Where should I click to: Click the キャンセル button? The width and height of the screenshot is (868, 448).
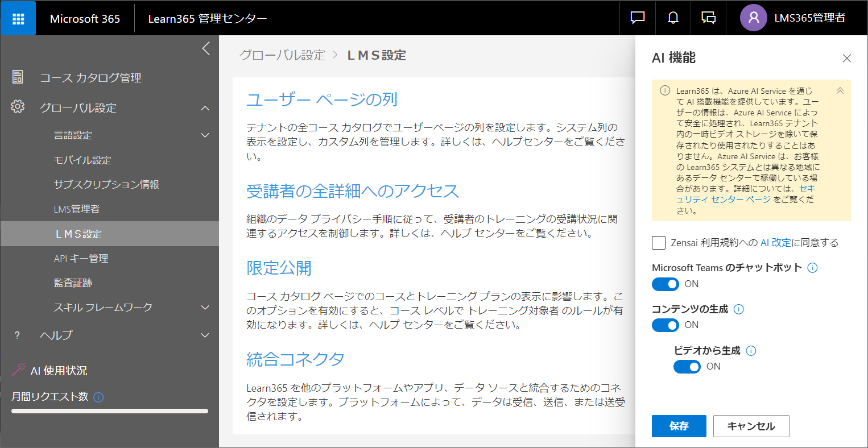click(751, 426)
